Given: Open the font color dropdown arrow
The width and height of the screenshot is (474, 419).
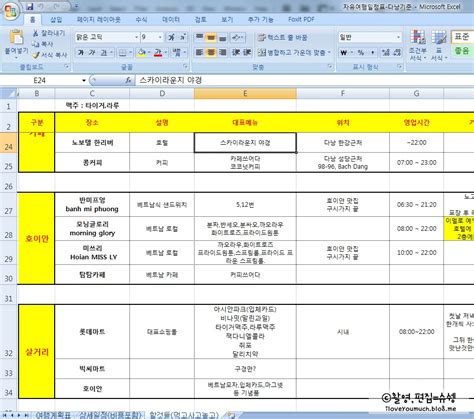Looking at the screenshot, I should tap(166, 52).
